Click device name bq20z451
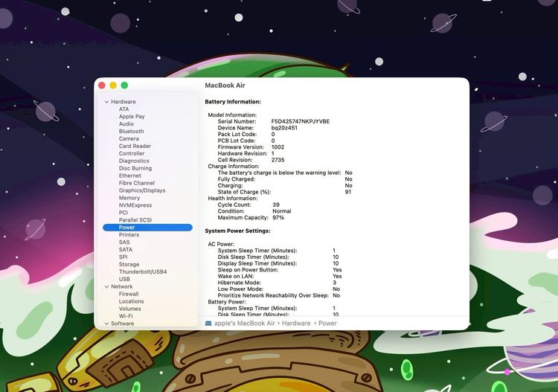The width and height of the screenshot is (558, 392). 284,128
